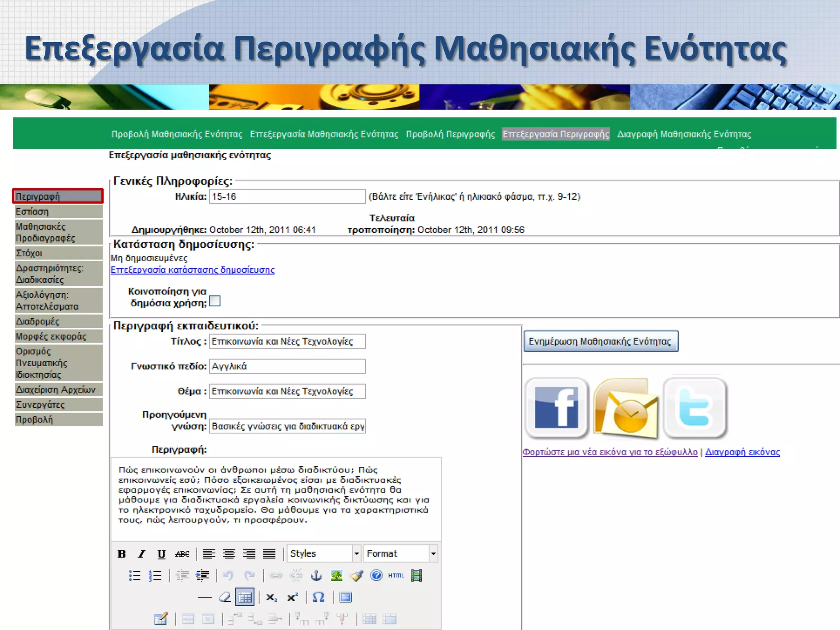This screenshot has width=840, height=630.
Task: Open Ορισμός Πνευματικής Ιδιοκτησίας item
Action: [59, 363]
